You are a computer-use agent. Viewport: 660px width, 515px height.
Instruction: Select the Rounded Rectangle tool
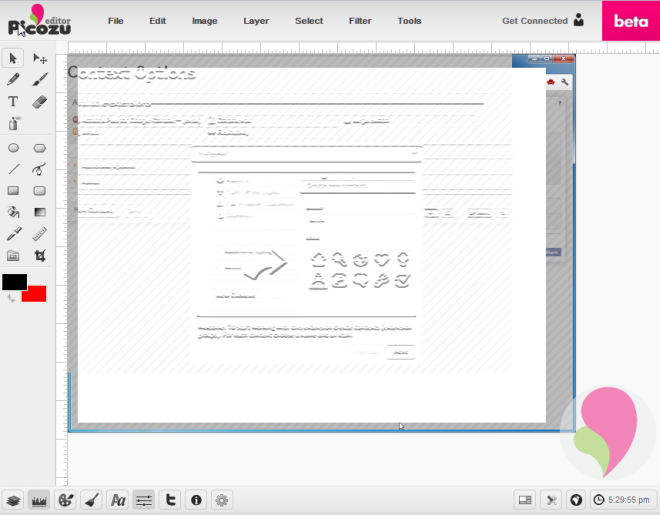pos(40,191)
